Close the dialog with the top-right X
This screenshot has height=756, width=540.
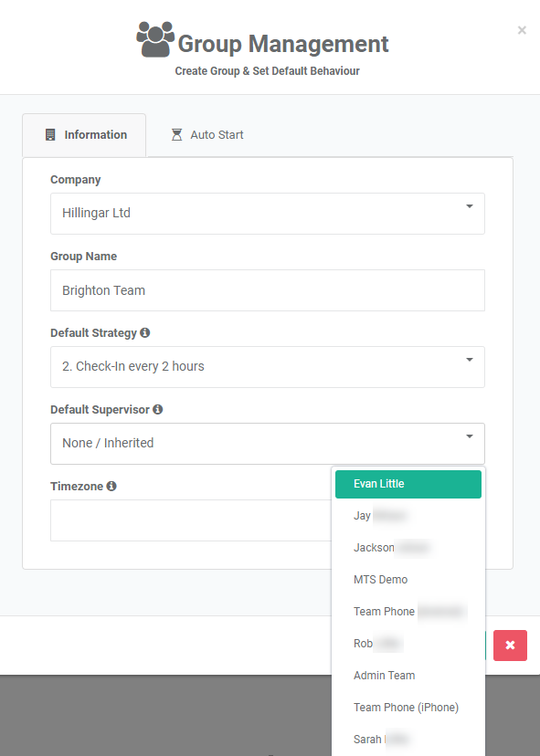click(522, 30)
